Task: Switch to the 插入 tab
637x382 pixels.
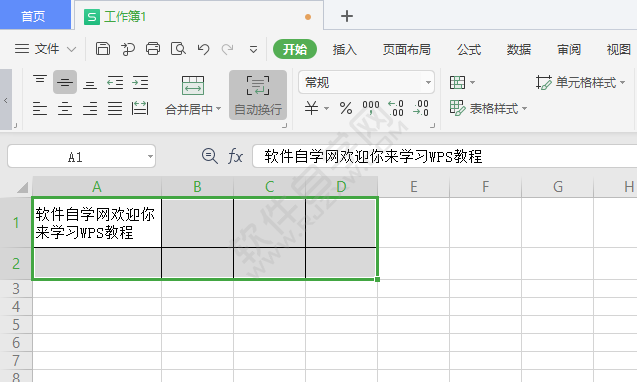Action: point(344,50)
